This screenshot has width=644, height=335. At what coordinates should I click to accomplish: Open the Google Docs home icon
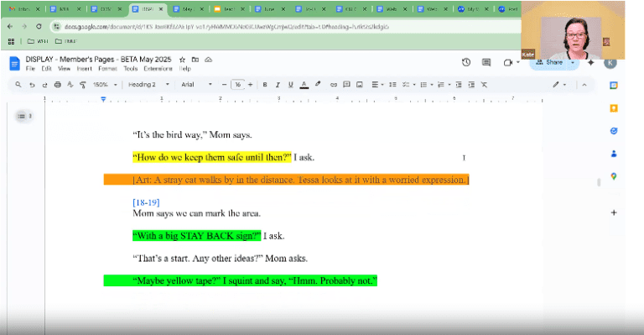click(x=14, y=63)
